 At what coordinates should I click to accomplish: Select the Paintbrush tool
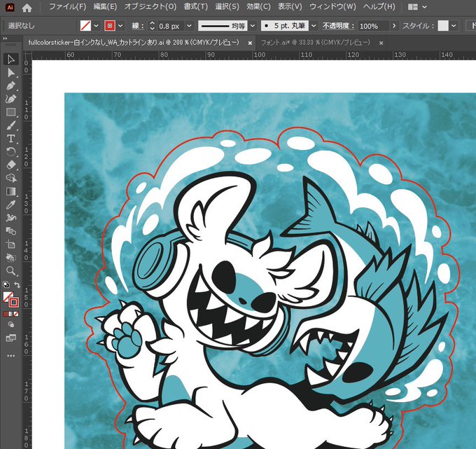coord(11,125)
